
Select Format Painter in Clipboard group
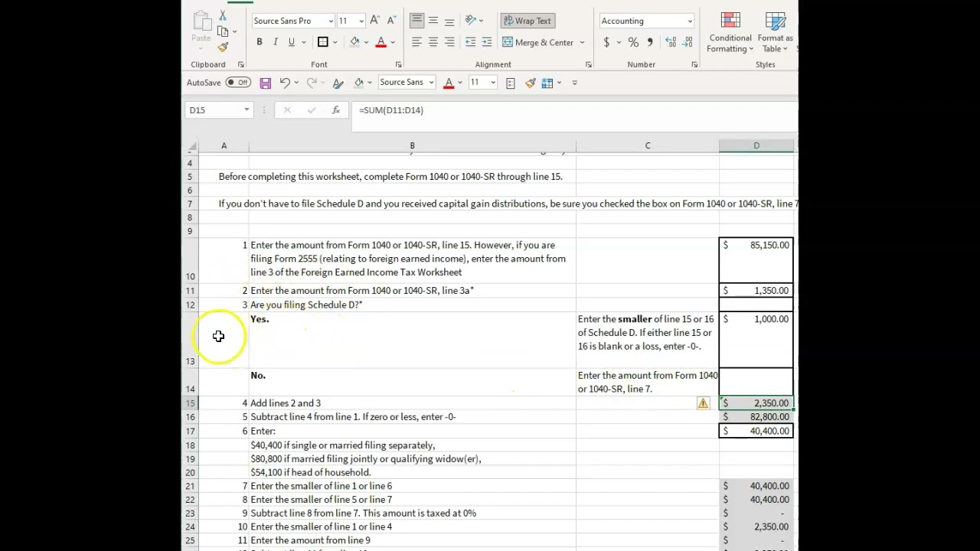223,47
